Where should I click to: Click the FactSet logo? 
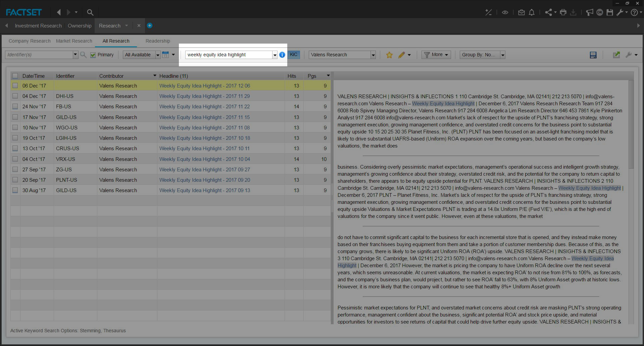(x=24, y=12)
